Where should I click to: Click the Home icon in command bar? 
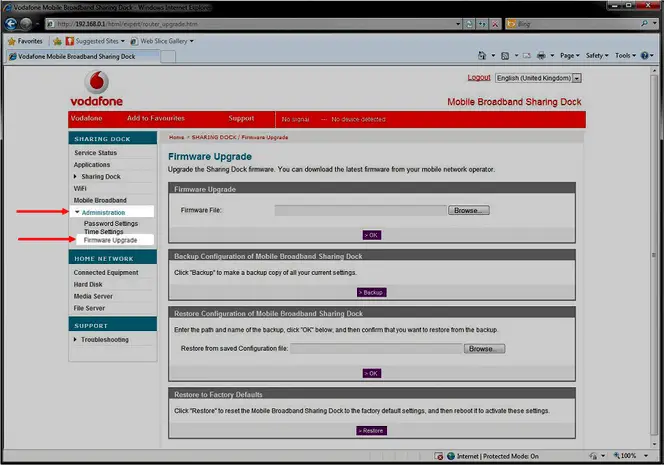click(482, 56)
